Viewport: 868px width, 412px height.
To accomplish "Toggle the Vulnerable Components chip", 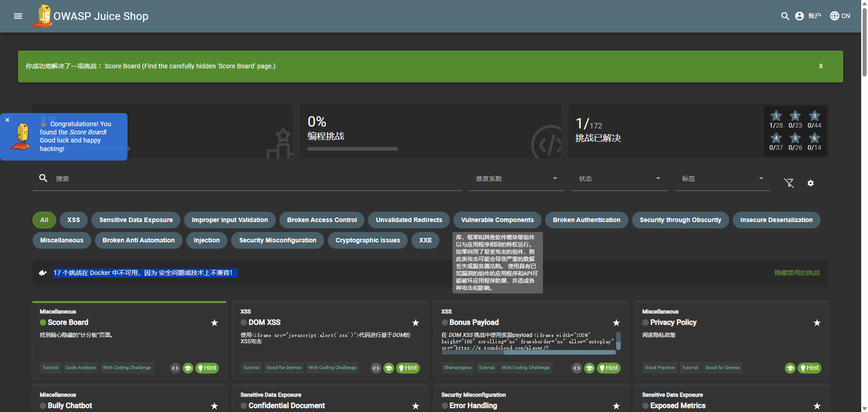I will [x=498, y=220].
